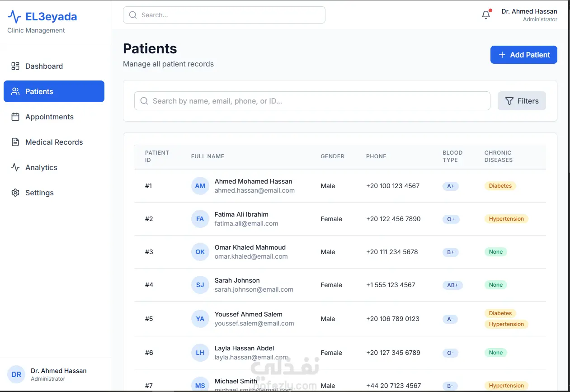Focus the Search by name, email, phone field

[x=312, y=101]
